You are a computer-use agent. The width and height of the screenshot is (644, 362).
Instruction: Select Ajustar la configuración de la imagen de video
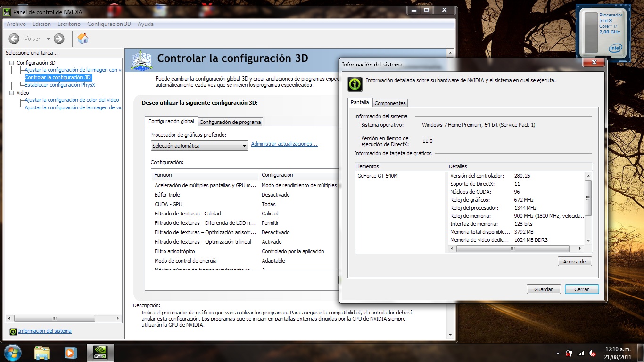click(73, 107)
